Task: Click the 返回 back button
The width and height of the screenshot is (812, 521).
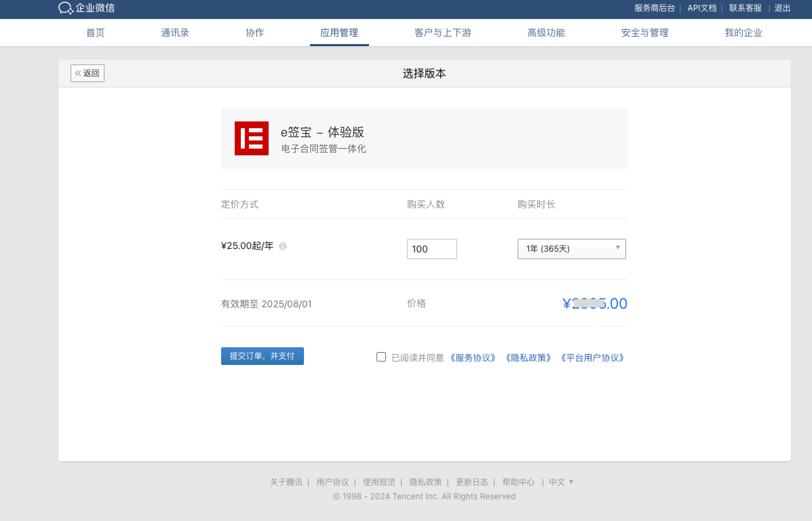Action: tap(88, 73)
